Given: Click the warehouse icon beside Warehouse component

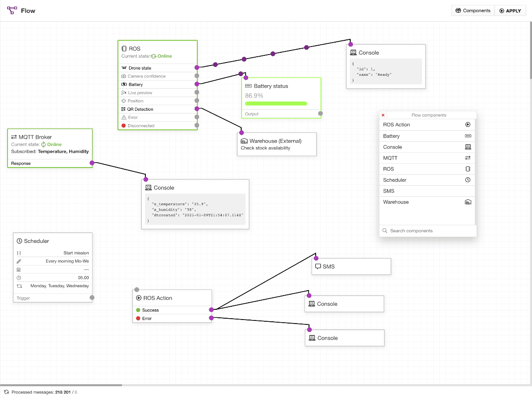Looking at the screenshot, I should 468,202.
